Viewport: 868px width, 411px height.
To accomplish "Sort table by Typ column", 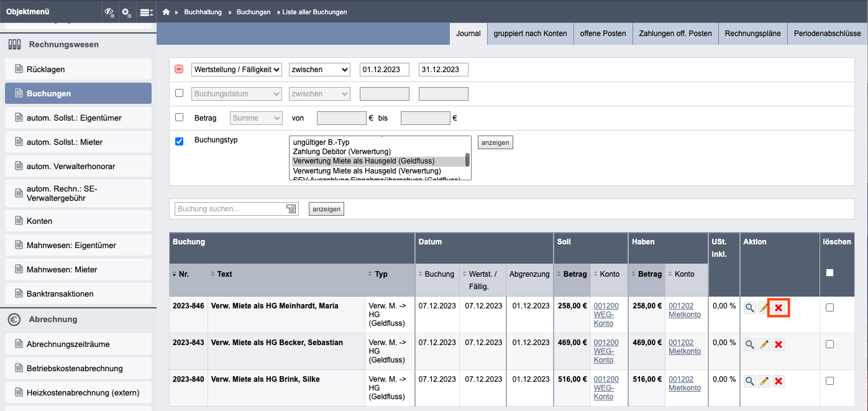I will click(378, 274).
